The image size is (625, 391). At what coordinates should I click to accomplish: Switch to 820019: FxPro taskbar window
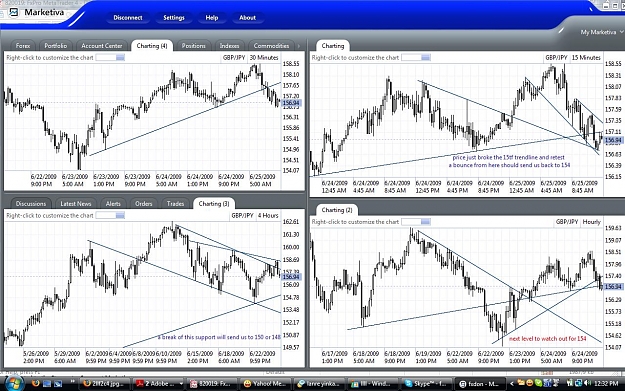(x=212, y=384)
